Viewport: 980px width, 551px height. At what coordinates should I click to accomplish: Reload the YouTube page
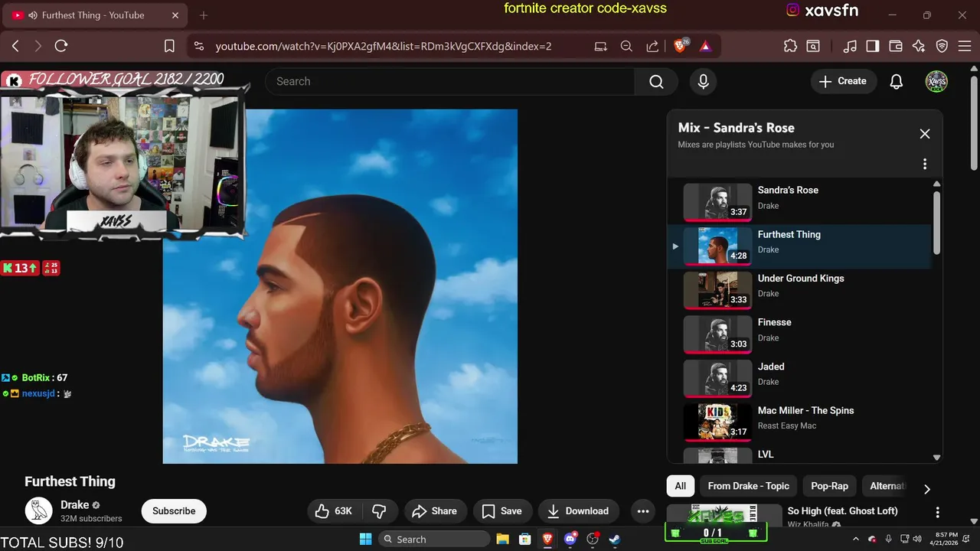(x=61, y=46)
